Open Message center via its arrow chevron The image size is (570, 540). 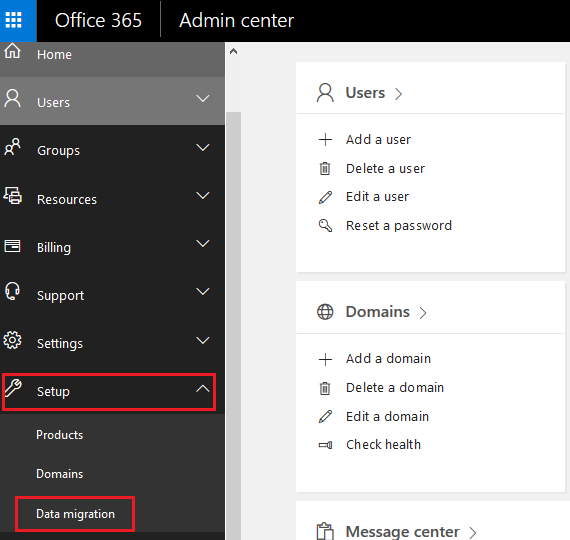tap(473, 533)
